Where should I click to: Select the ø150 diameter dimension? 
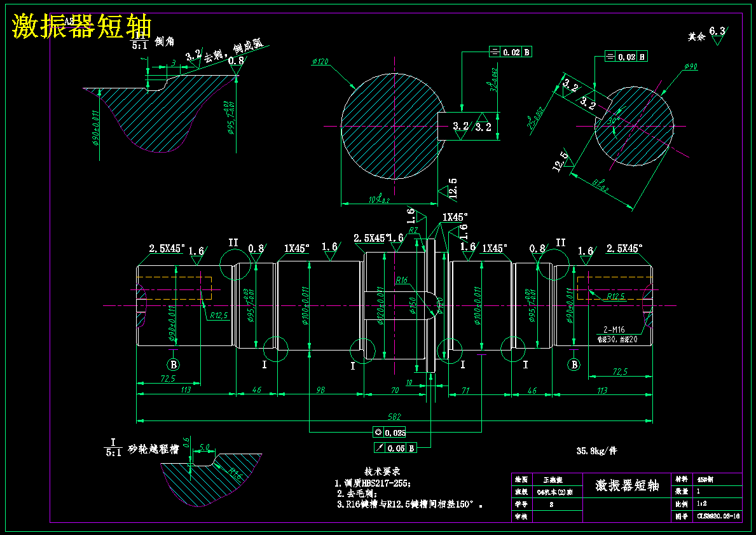point(413,305)
